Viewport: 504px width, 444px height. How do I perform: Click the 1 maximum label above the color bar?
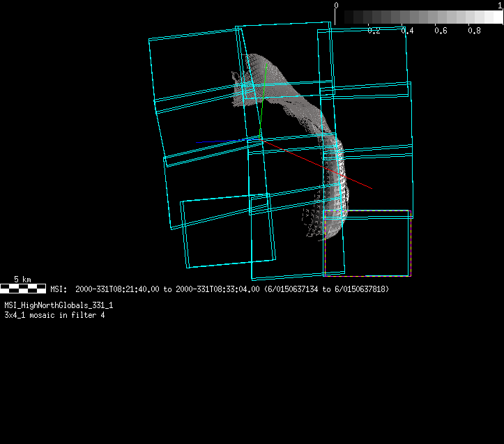click(500, 5)
